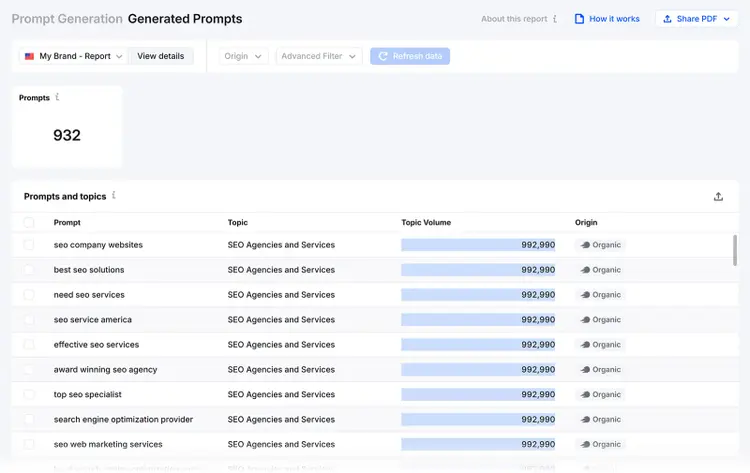Click Topic cell in seo web marketing services row
750x473 pixels.
[x=281, y=444]
